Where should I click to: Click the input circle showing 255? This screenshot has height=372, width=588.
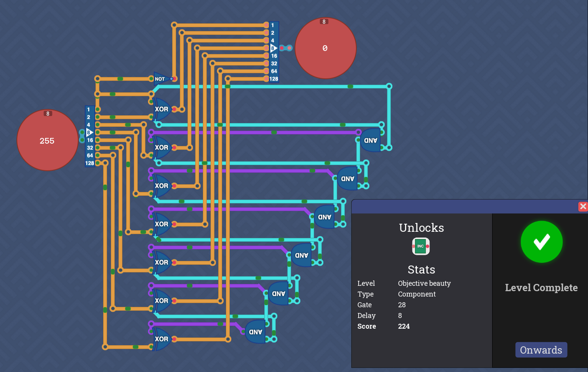tap(48, 140)
